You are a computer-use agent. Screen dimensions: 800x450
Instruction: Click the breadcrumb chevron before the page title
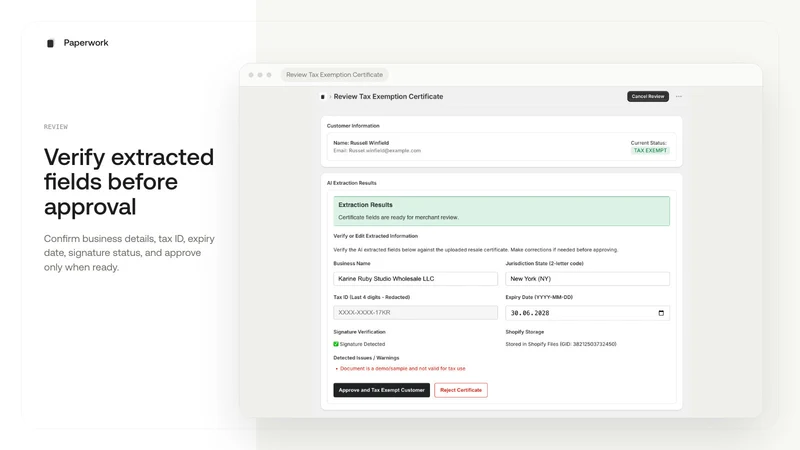tap(330, 96)
